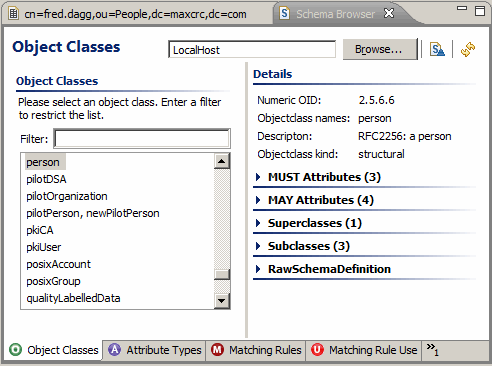Select person in the object class list

43,162
